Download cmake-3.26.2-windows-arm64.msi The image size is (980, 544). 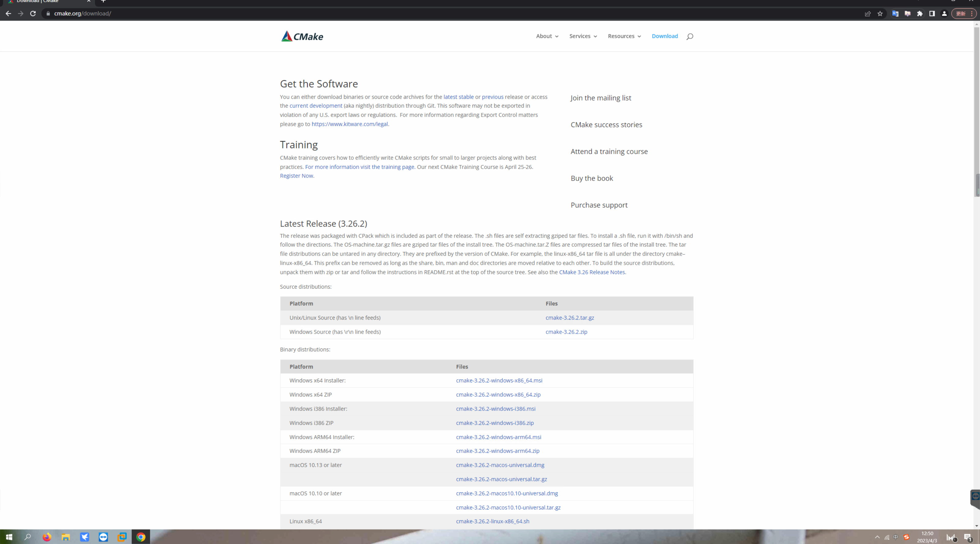pyautogui.click(x=498, y=437)
